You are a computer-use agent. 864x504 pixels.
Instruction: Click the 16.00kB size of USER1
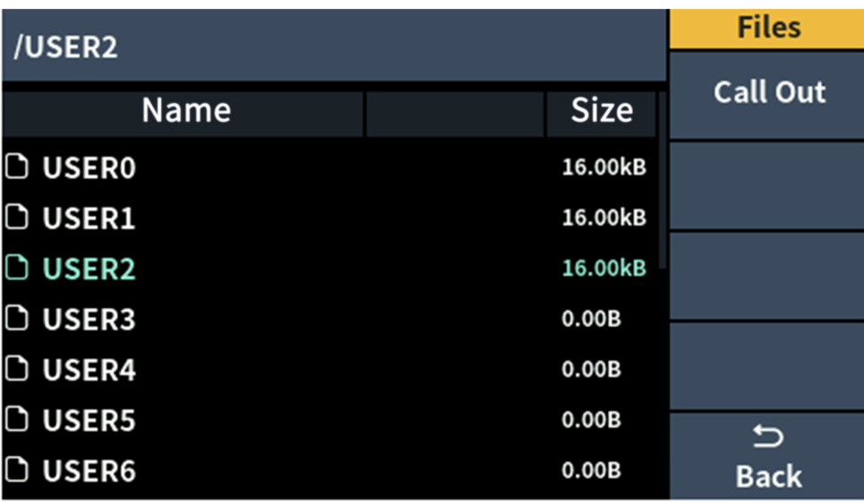click(x=604, y=218)
